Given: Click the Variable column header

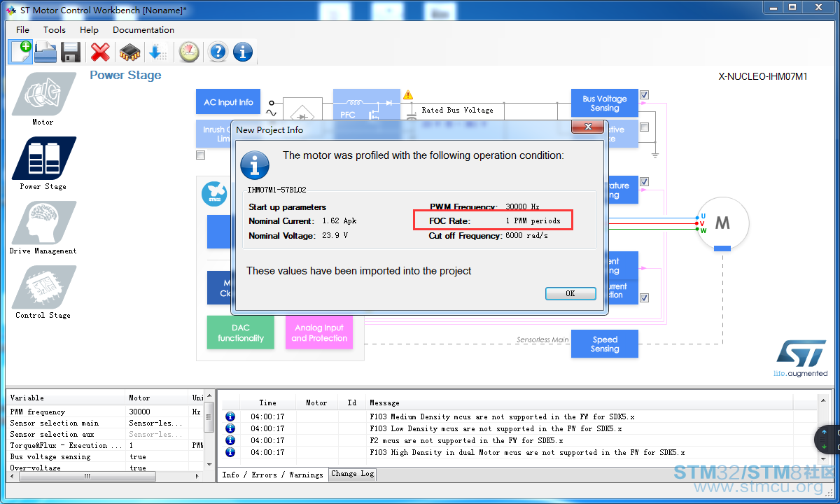Looking at the screenshot, I should pyautogui.click(x=66, y=398).
